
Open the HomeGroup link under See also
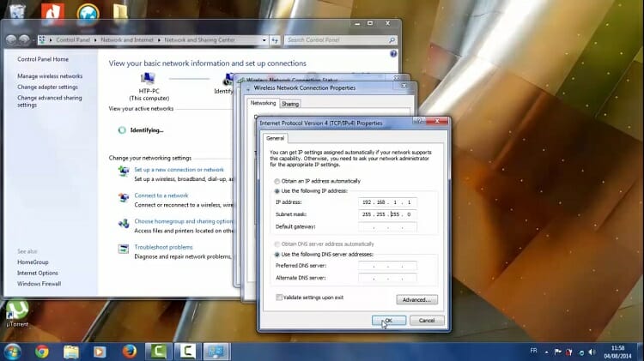click(x=33, y=262)
